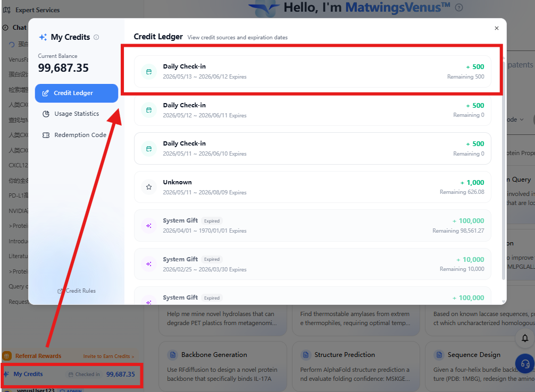Click the Remaining 98,561.27 value
Screen dimensions: 535x392
point(458,231)
